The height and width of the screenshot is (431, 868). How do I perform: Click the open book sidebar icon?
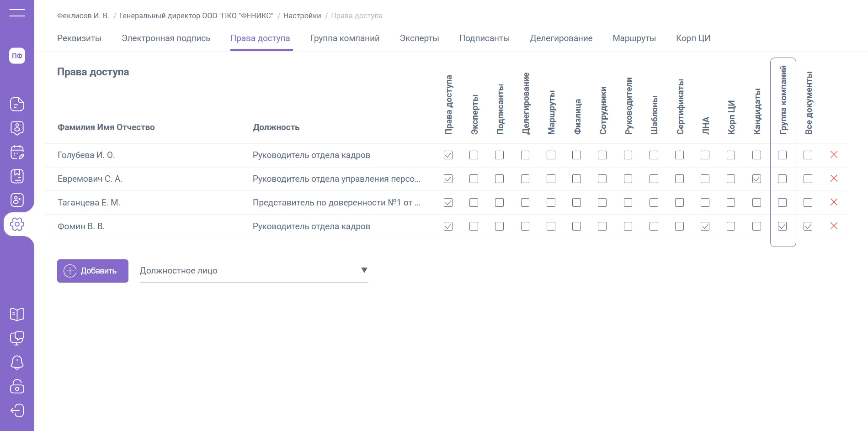pos(17,314)
